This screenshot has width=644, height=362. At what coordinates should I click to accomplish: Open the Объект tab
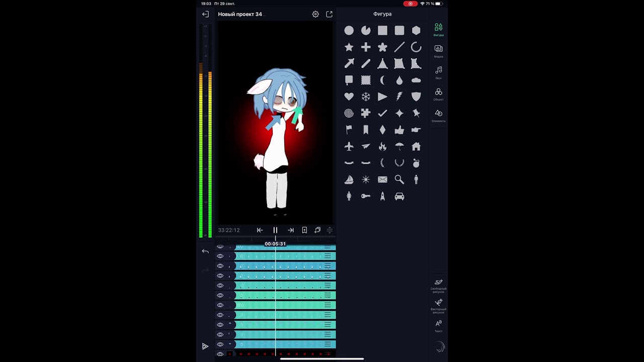click(439, 94)
